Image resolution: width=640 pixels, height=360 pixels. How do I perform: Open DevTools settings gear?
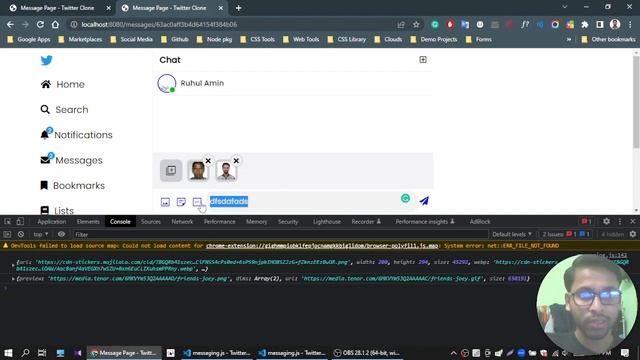click(x=606, y=222)
